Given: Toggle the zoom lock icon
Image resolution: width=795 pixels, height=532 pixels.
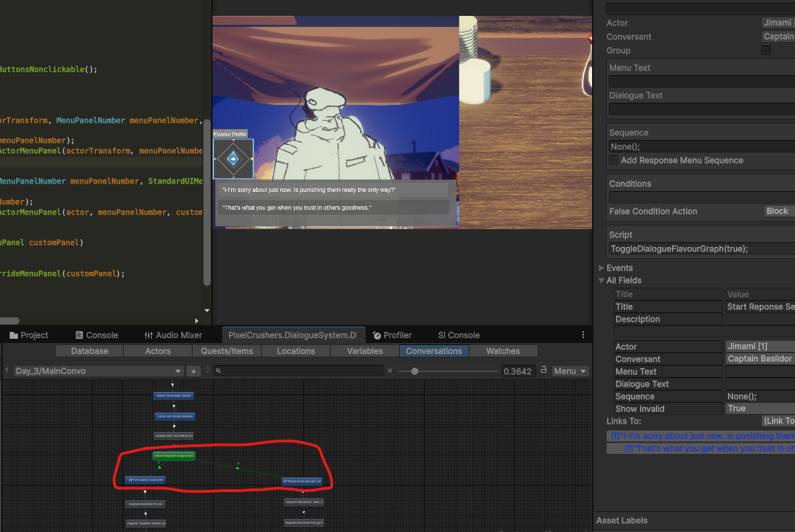Looking at the screenshot, I should (544, 370).
